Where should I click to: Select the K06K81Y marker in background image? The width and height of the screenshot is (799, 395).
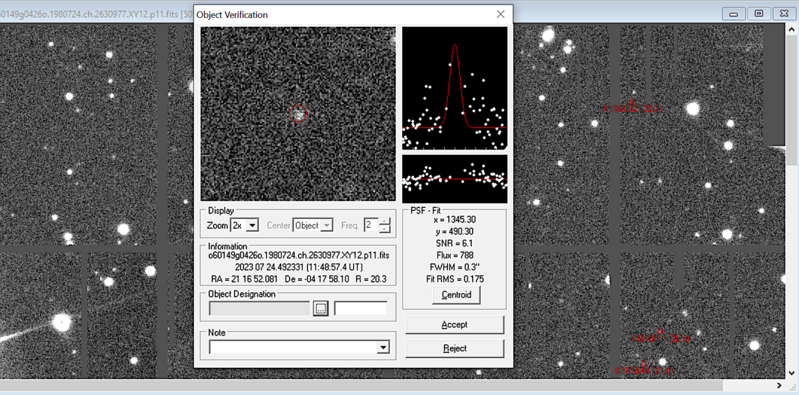pos(660,339)
